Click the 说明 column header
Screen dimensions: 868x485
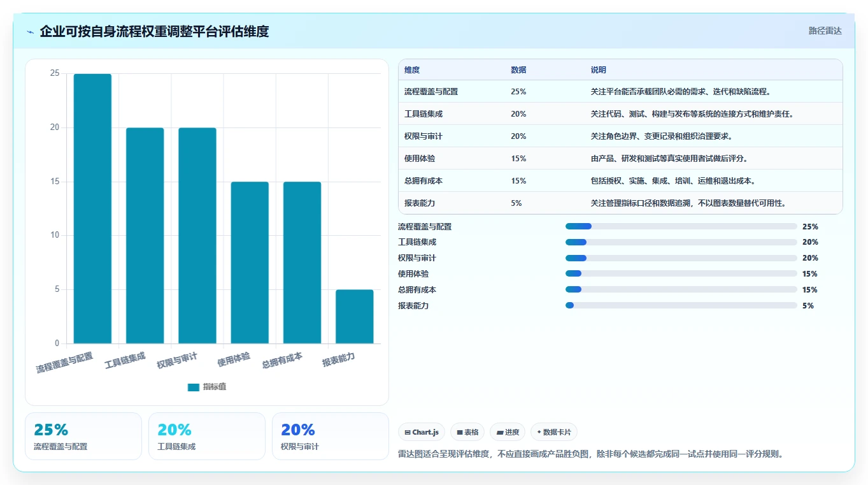tap(599, 70)
